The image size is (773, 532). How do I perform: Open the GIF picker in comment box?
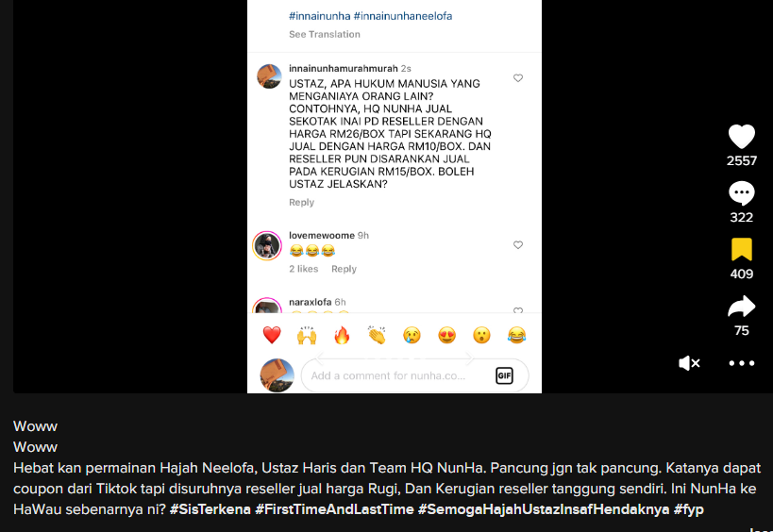(504, 375)
